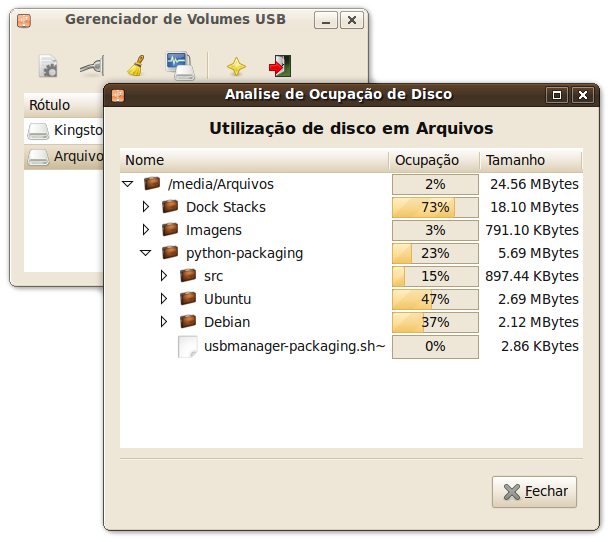Select the Ubuntu row label

click(x=228, y=299)
